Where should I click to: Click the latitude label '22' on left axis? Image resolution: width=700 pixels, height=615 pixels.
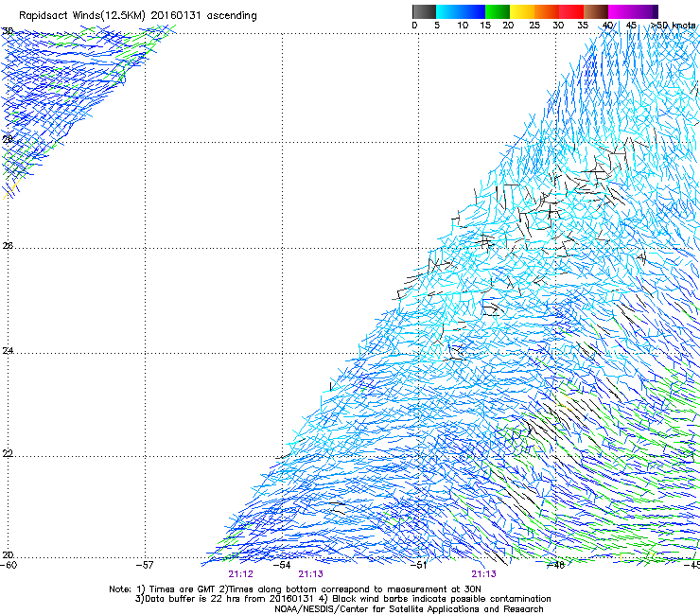tap(8, 453)
